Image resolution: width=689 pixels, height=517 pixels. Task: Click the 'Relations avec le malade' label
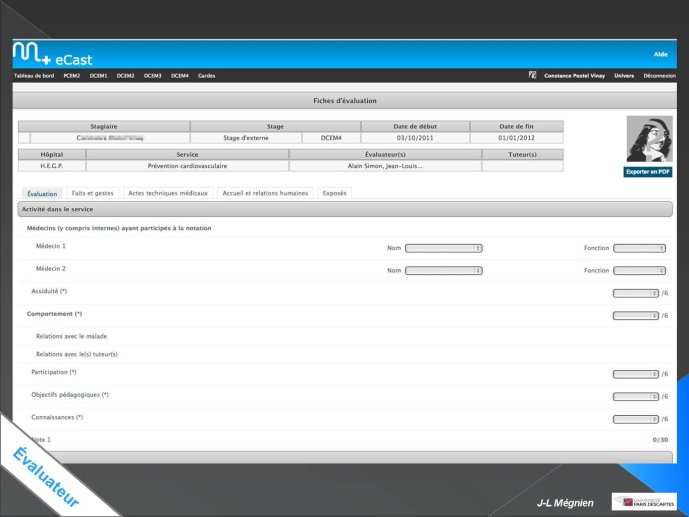coord(71,336)
